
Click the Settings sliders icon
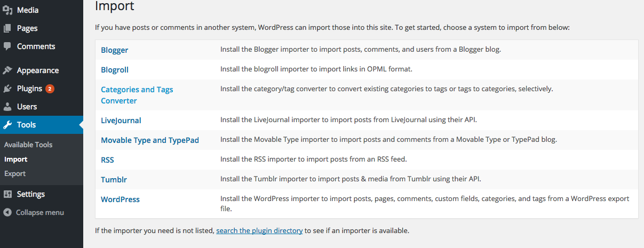[7, 194]
